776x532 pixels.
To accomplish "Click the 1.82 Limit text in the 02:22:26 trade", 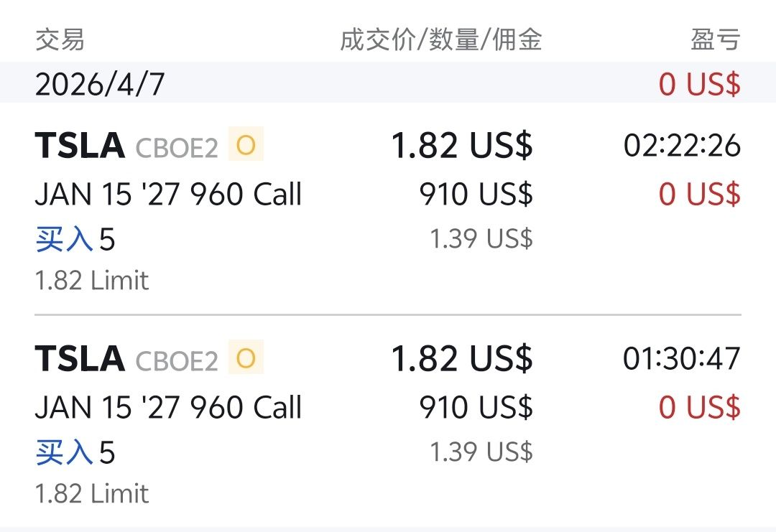I will pos(92,280).
